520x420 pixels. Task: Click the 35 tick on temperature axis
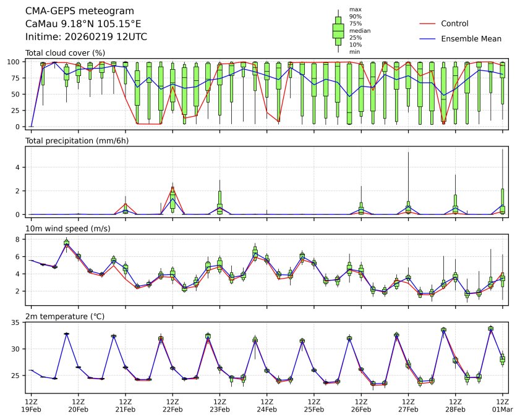(x=16, y=323)
